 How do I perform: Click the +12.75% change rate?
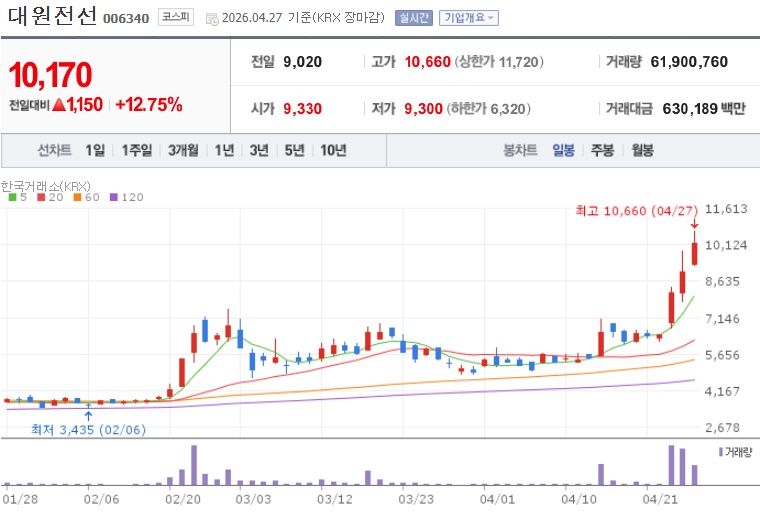[x=149, y=105]
